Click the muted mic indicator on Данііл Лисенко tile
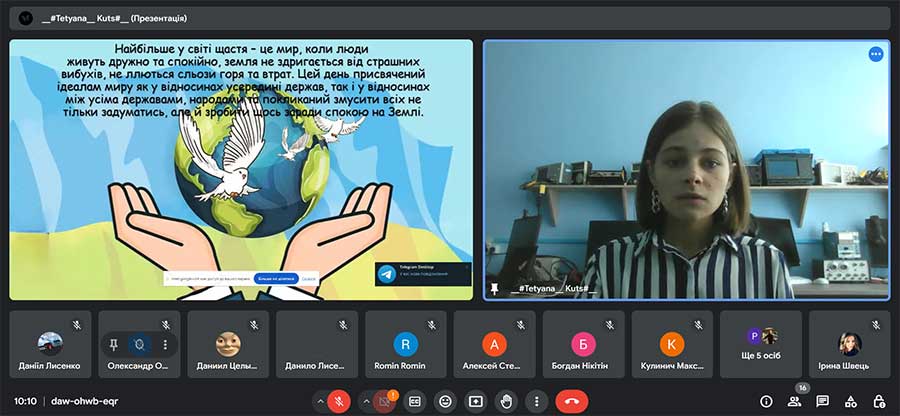 pos(76,325)
